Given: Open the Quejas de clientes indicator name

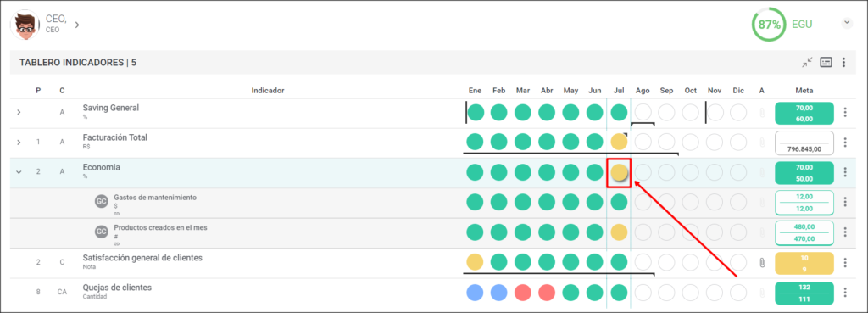Looking at the screenshot, I should (x=117, y=288).
